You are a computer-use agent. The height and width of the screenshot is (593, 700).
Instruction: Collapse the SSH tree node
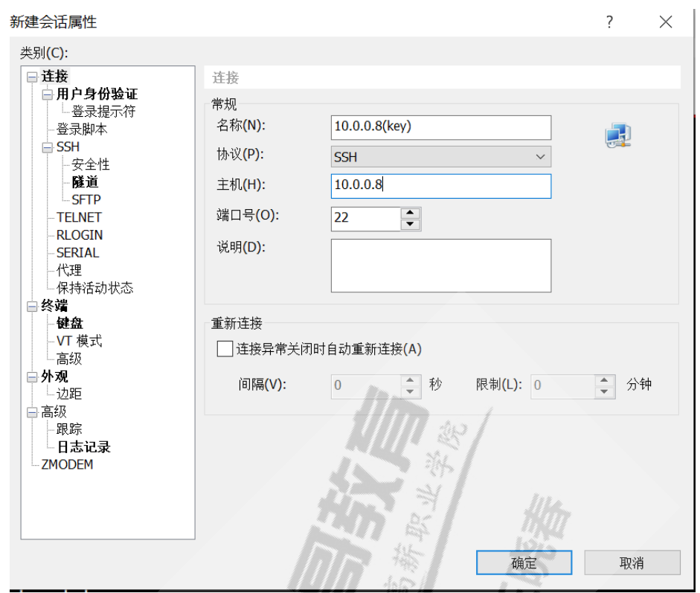(48, 147)
